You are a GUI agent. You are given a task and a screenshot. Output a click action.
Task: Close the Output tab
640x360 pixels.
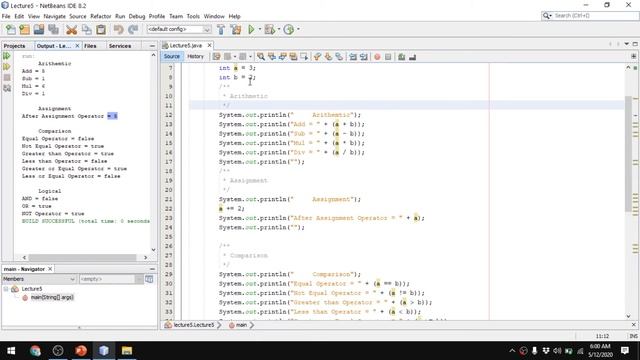[77, 46]
